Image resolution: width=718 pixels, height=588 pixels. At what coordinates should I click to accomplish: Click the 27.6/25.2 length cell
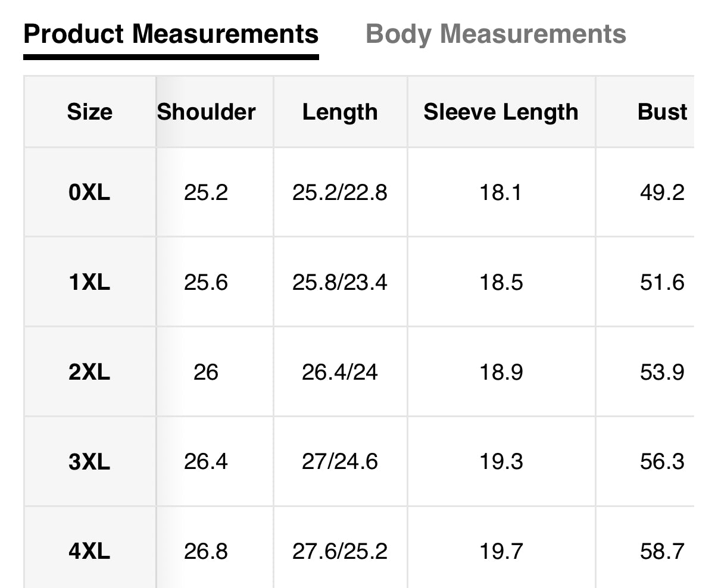tap(339, 551)
